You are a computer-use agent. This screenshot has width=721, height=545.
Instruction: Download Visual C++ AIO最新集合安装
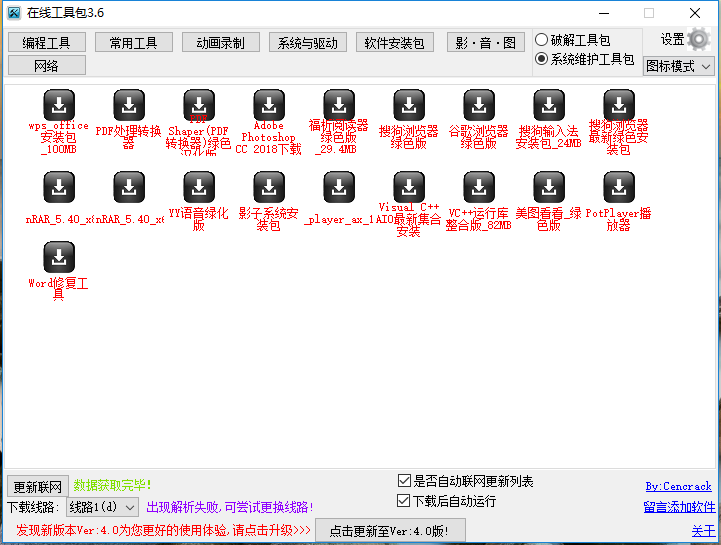coord(409,187)
